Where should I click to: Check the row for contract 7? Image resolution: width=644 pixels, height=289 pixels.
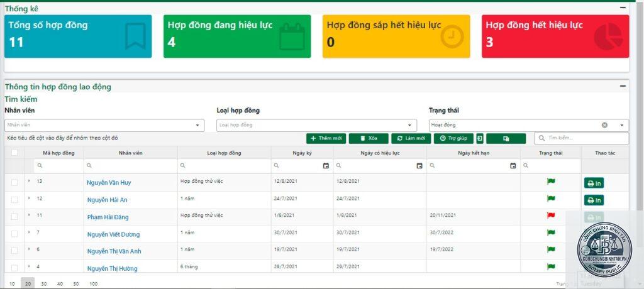coord(14,234)
